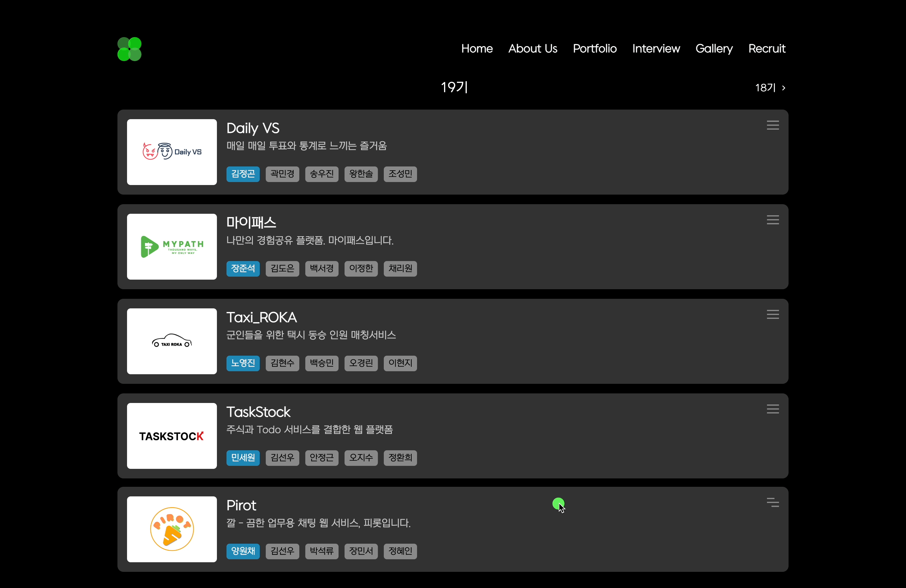Click description 군인들을 위한 택시 동승 인원 매칭서비스

coord(311,335)
